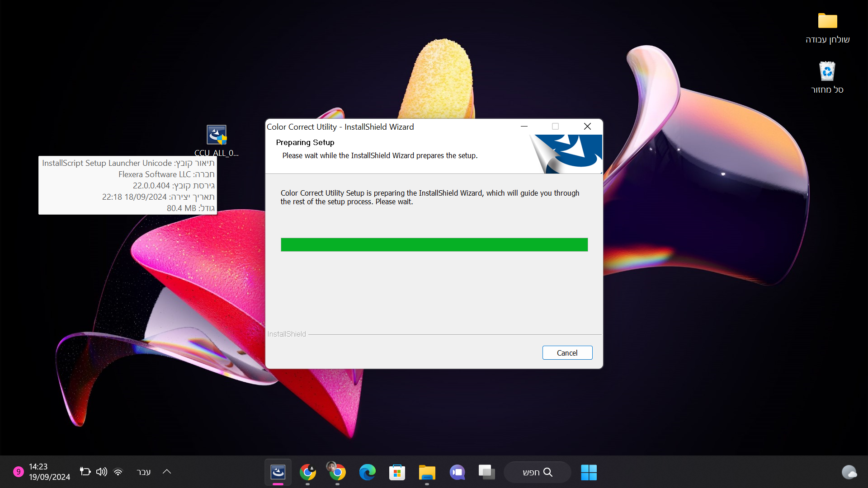Open Task View from the taskbar
The image size is (868, 488).
coord(486,472)
